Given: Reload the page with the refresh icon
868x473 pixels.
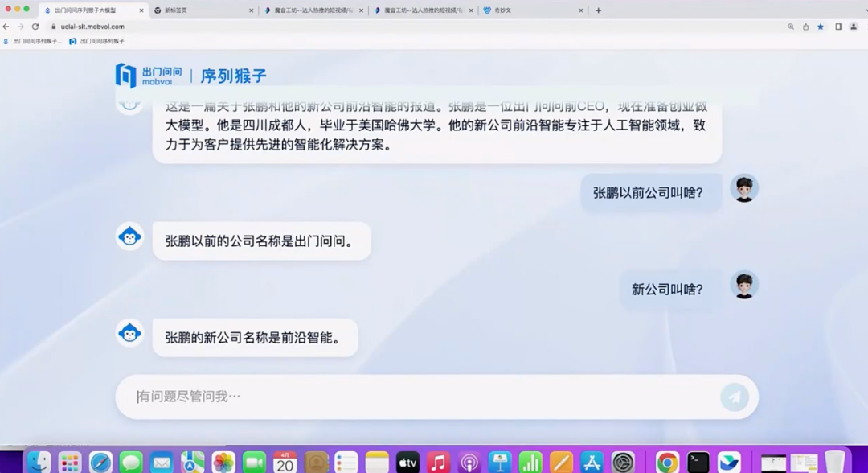Looking at the screenshot, I should [35, 27].
